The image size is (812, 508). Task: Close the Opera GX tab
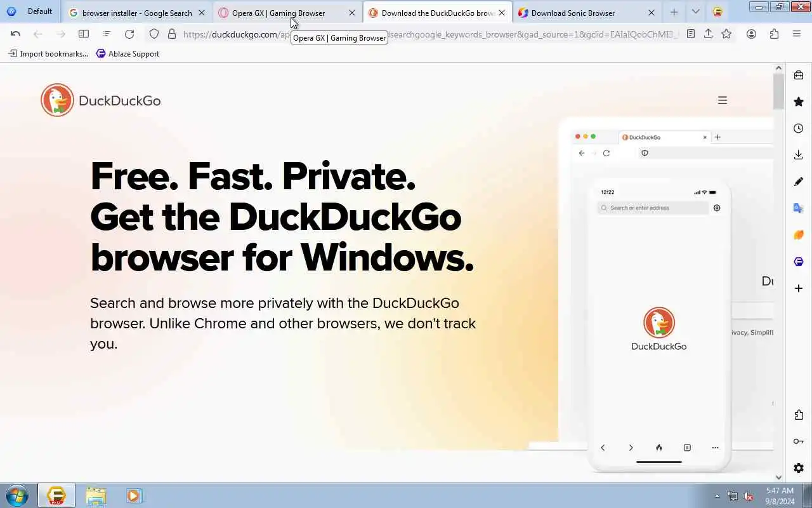352,13
